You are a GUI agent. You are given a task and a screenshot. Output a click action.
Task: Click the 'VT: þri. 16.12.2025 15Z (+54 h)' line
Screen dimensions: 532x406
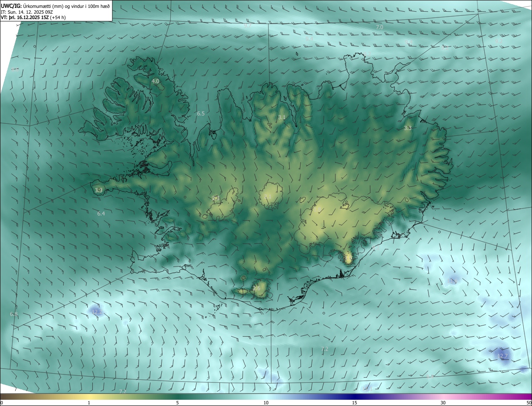tap(33, 17)
